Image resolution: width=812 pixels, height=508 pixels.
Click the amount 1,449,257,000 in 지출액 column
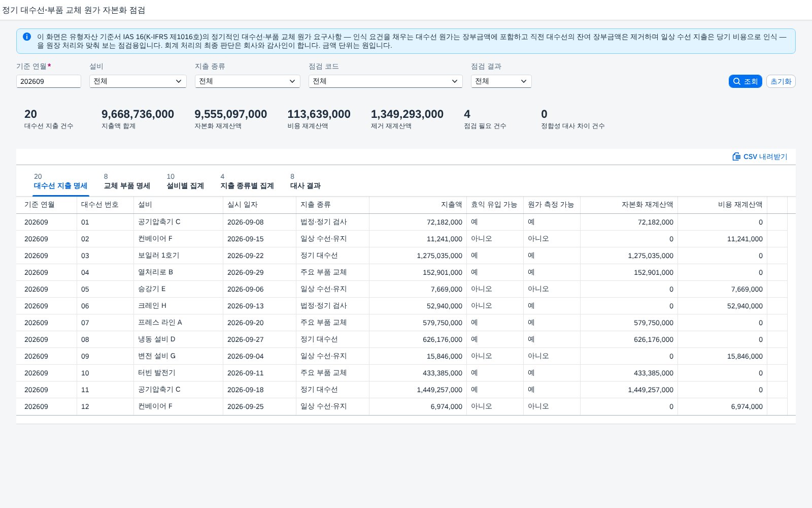tap(439, 390)
